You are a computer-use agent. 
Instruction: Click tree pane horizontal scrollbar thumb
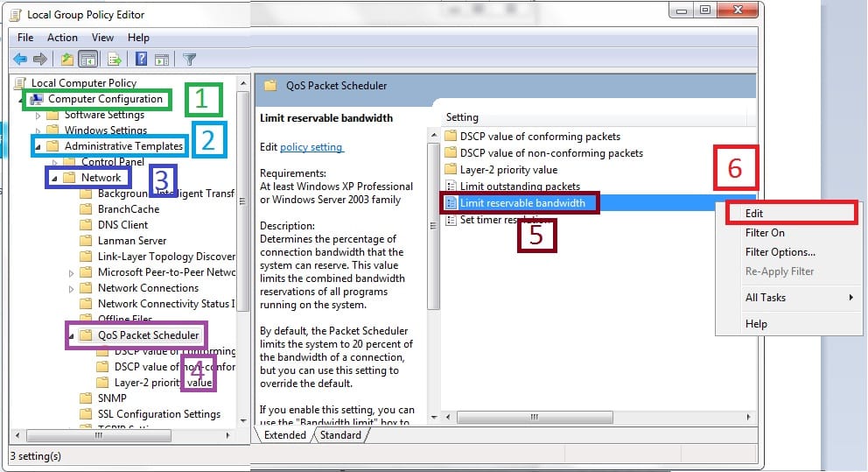(99, 435)
